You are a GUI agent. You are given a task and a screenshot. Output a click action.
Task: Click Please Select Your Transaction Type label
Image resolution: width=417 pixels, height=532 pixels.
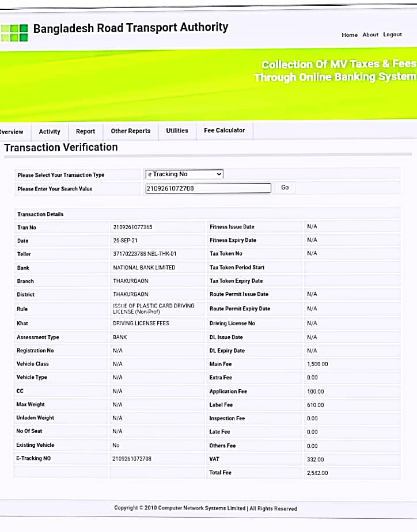(x=60, y=175)
